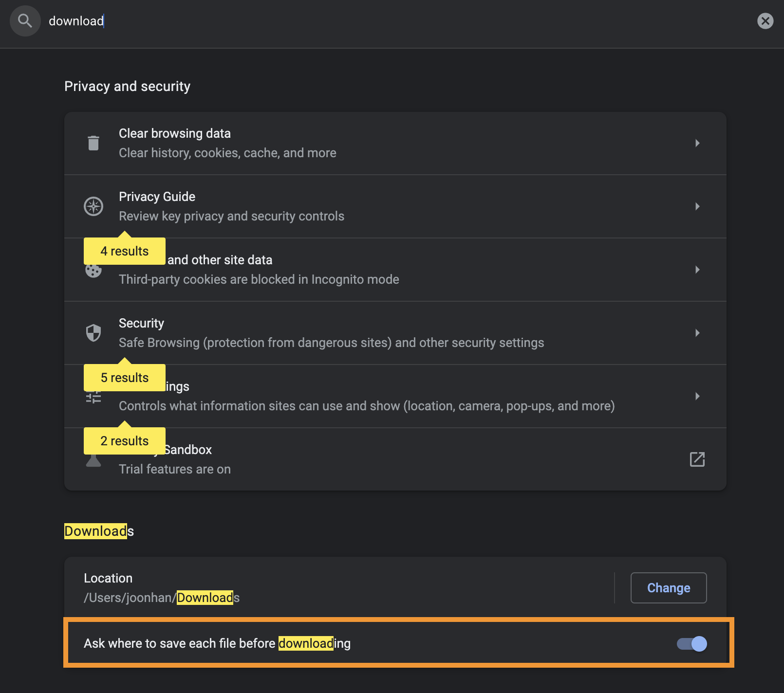The image size is (784, 693).
Task: Click the Privacy Guide compass icon
Action: [x=93, y=206]
